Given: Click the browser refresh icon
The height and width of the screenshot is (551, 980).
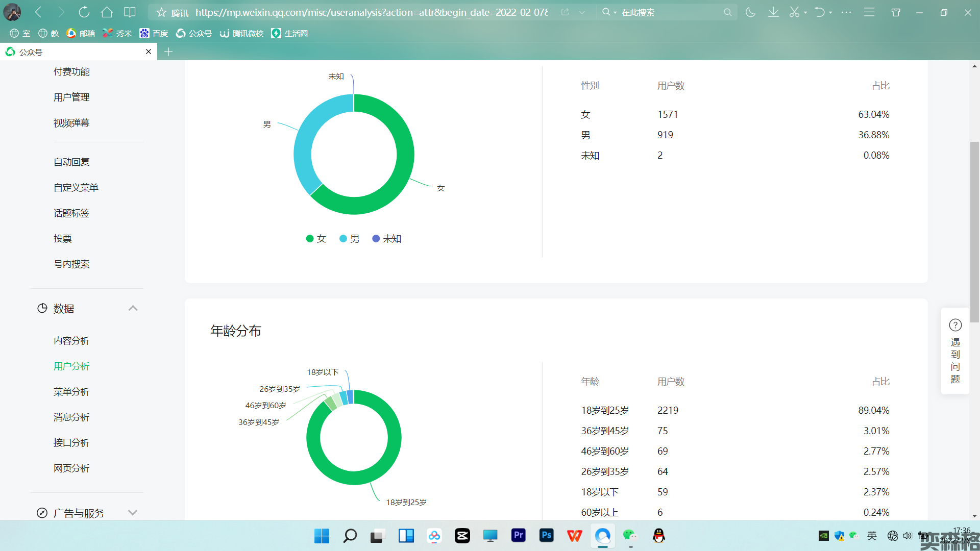Looking at the screenshot, I should coord(84,12).
